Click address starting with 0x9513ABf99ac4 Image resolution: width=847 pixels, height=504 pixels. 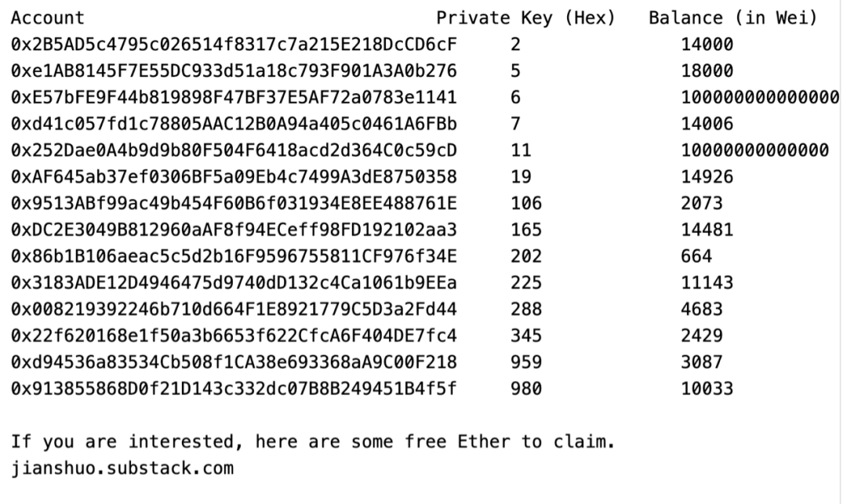[x=234, y=204]
